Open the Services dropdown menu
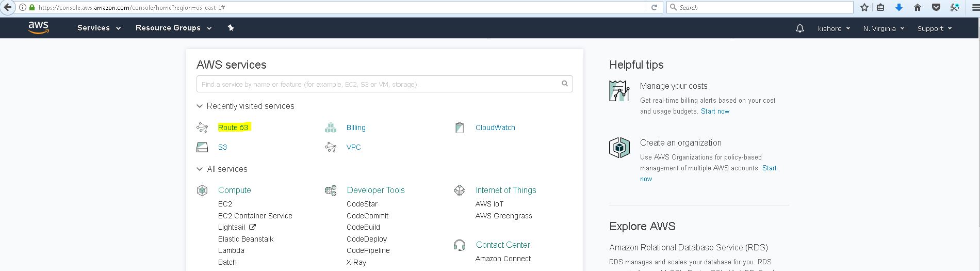The width and height of the screenshot is (980, 271). tap(99, 28)
